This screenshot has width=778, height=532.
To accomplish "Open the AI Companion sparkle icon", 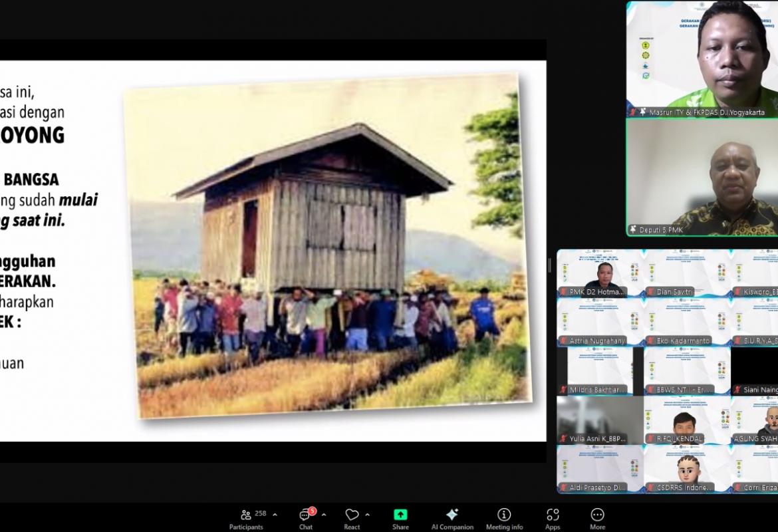I will tap(452, 517).
